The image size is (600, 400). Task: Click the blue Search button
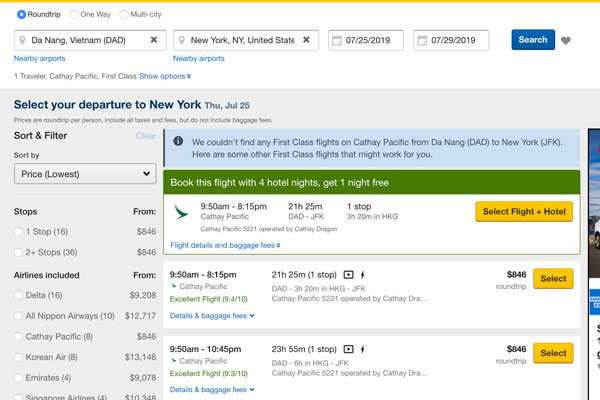pos(533,40)
